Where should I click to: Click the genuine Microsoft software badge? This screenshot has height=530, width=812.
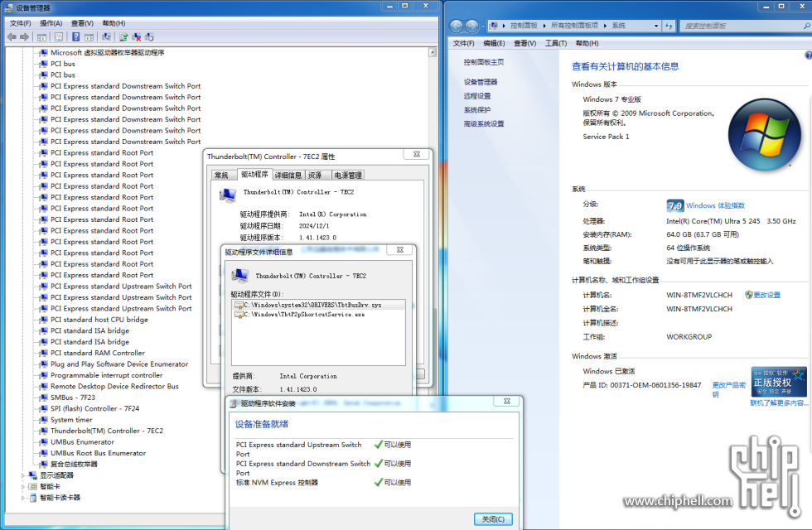[x=779, y=382]
